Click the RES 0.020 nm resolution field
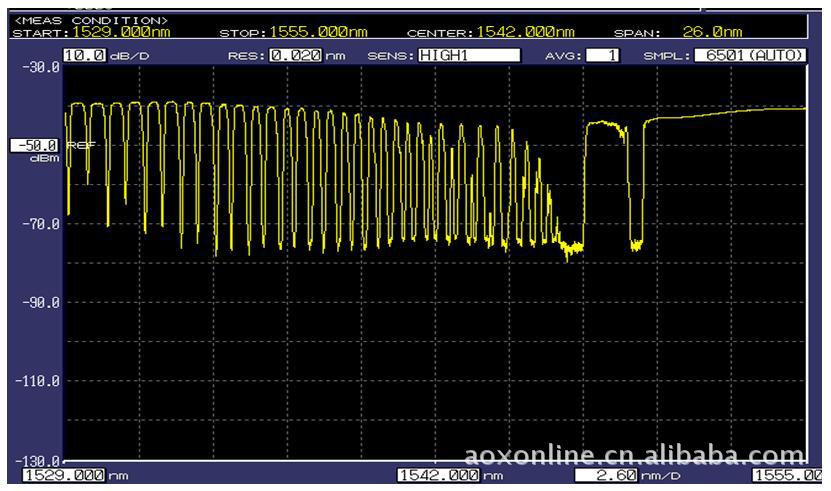Image resolution: width=831 pixels, height=491 pixels. click(x=295, y=56)
